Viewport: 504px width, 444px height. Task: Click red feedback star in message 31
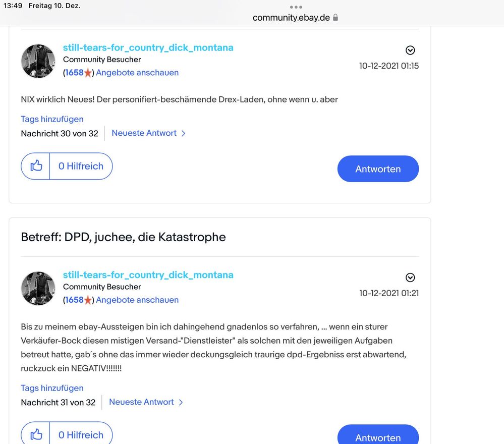pos(88,300)
